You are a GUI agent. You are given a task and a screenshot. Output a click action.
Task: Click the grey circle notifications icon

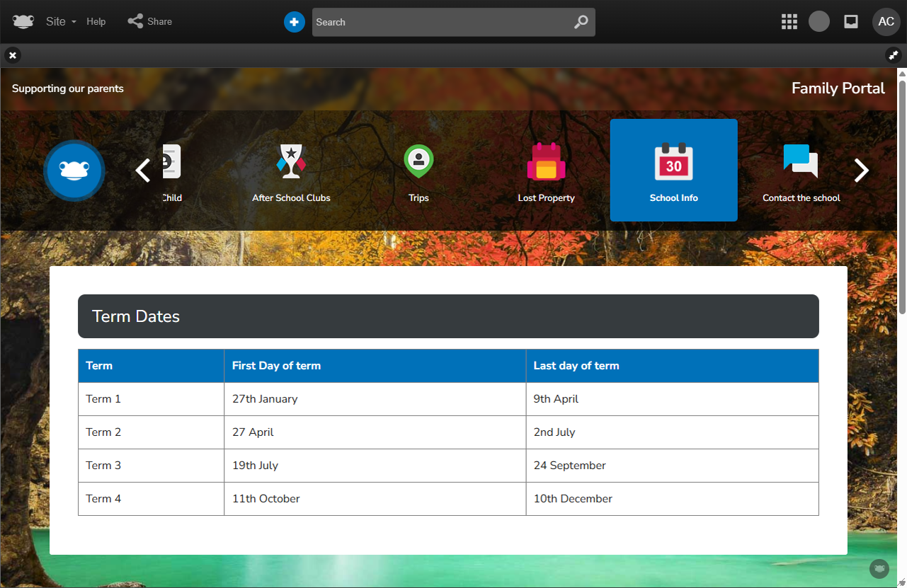click(x=819, y=21)
